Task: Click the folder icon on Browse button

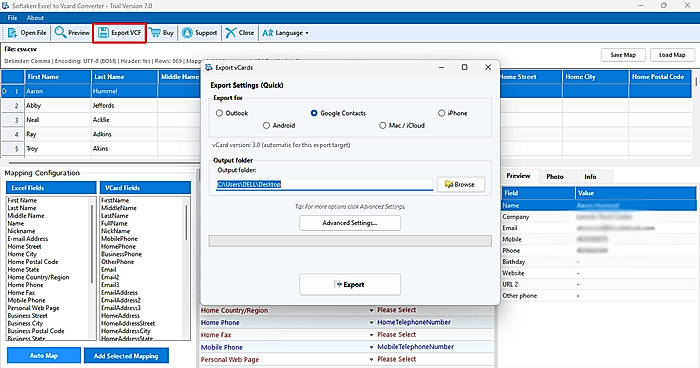Action: (449, 184)
